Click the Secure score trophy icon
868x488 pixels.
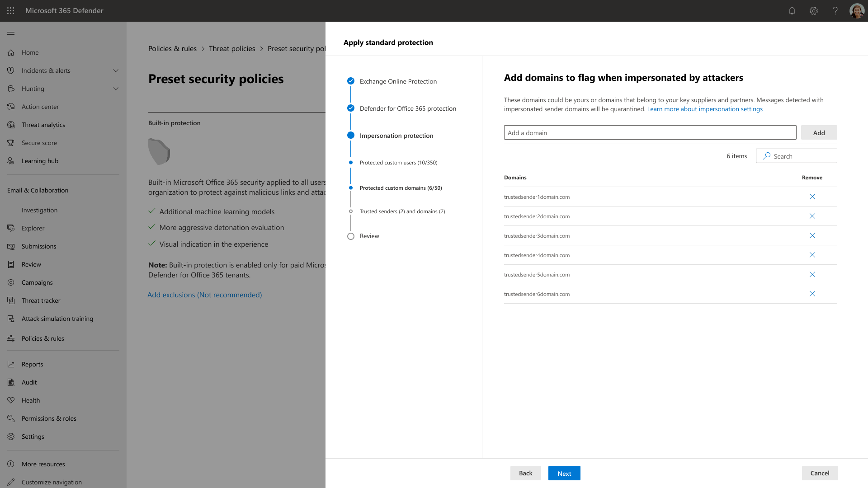(11, 143)
